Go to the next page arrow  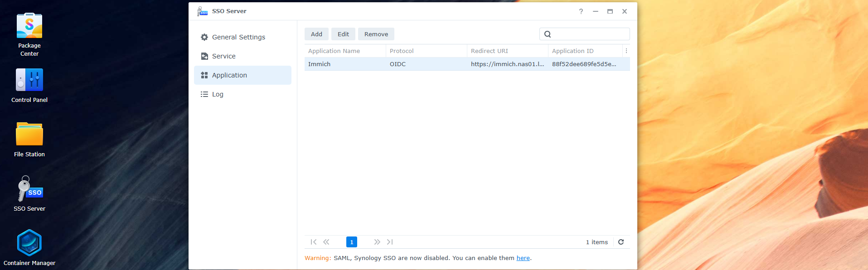pyautogui.click(x=377, y=242)
